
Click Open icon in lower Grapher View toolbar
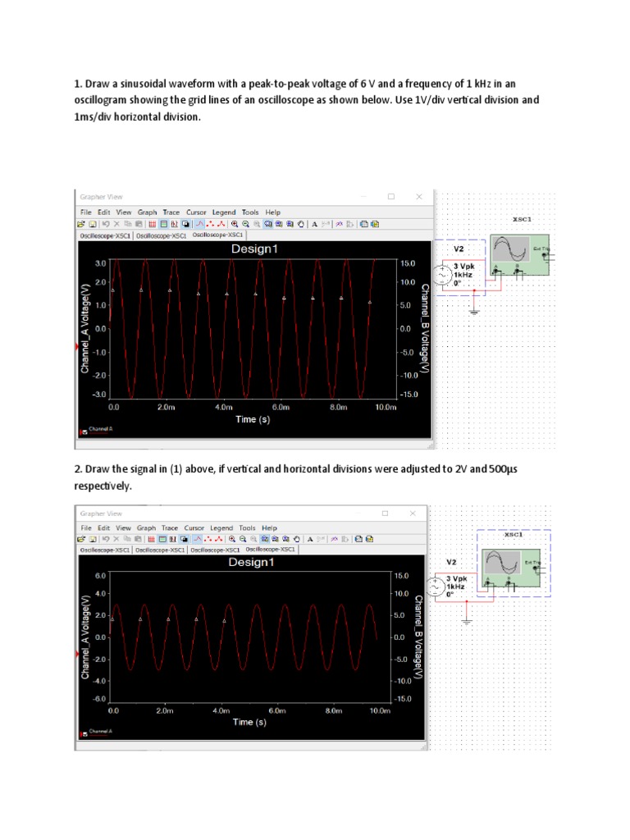coord(81,539)
